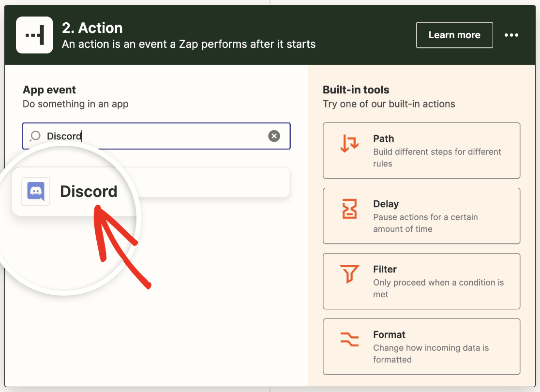Viewport: 540px width, 392px height.
Task: Click the Action step icon in header
Action: click(34, 35)
